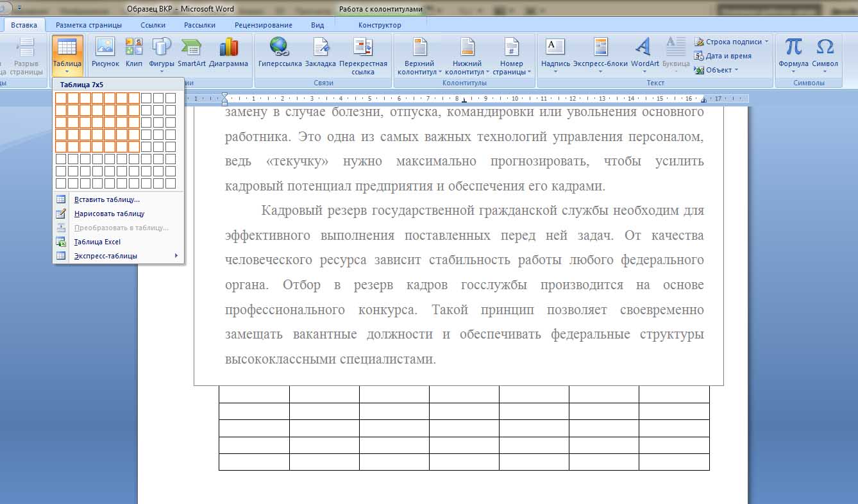858x504 pixels.
Task: Open the Рецензирование ribbon tab
Action: 263,25
